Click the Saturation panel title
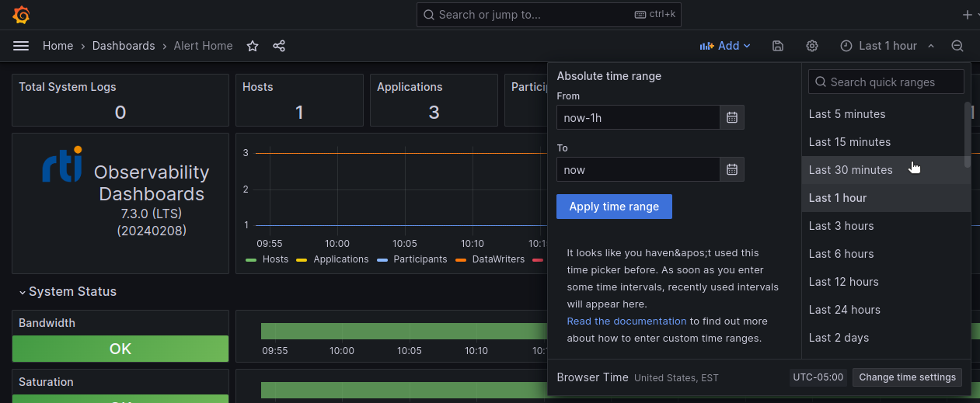The image size is (980, 403). pos(46,382)
